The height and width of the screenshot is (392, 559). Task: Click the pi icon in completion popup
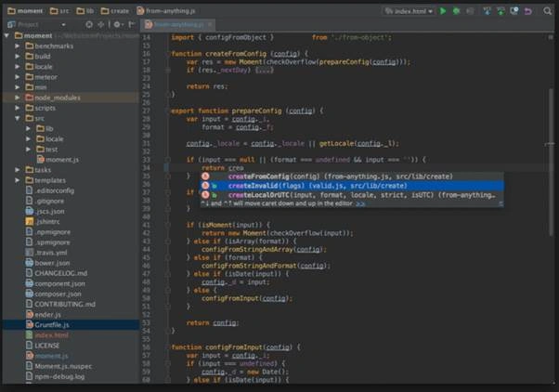click(x=500, y=203)
